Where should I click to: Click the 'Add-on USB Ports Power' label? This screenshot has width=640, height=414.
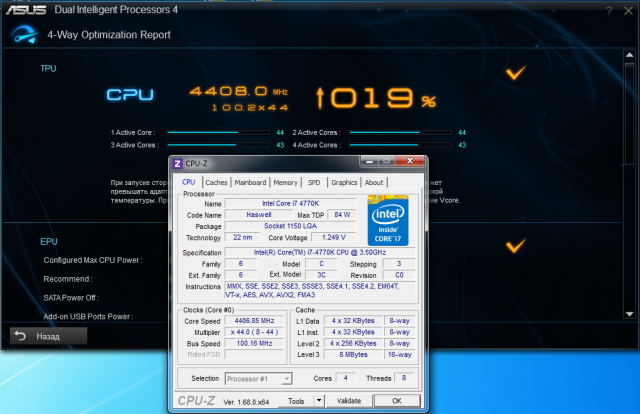(x=88, y=316)
